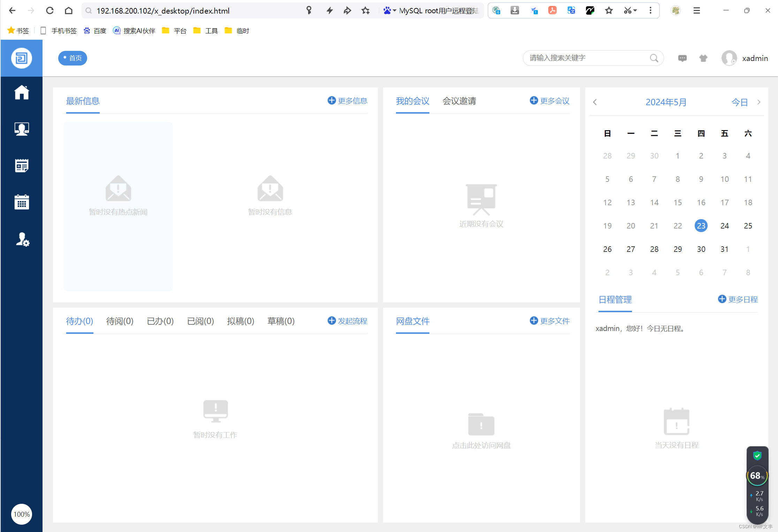Open the user settings sidebar icon
The image size is (778, 532).
coord(22,239)
